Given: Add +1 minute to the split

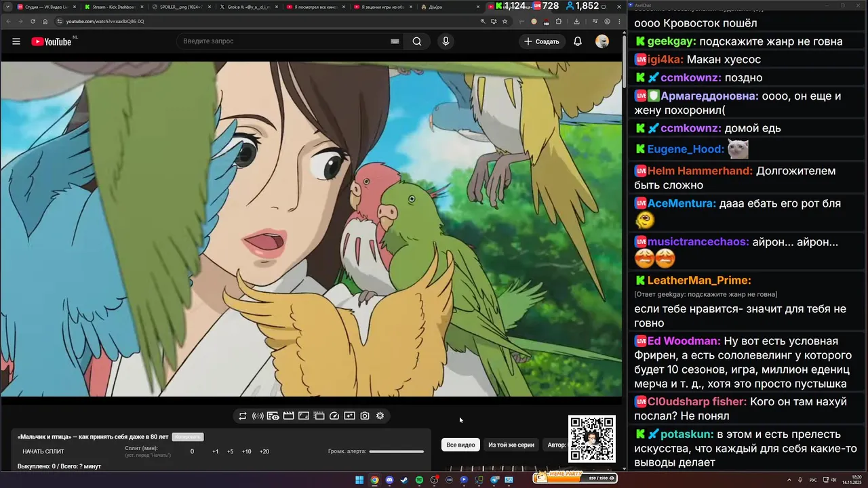Looking at the screenshot, I should (x=215, y=451).
